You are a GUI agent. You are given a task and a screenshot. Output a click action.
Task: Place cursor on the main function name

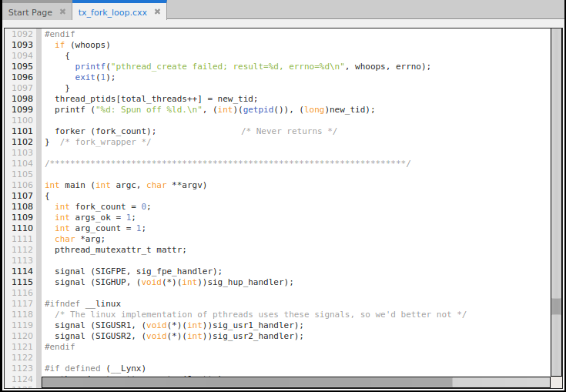75,185
